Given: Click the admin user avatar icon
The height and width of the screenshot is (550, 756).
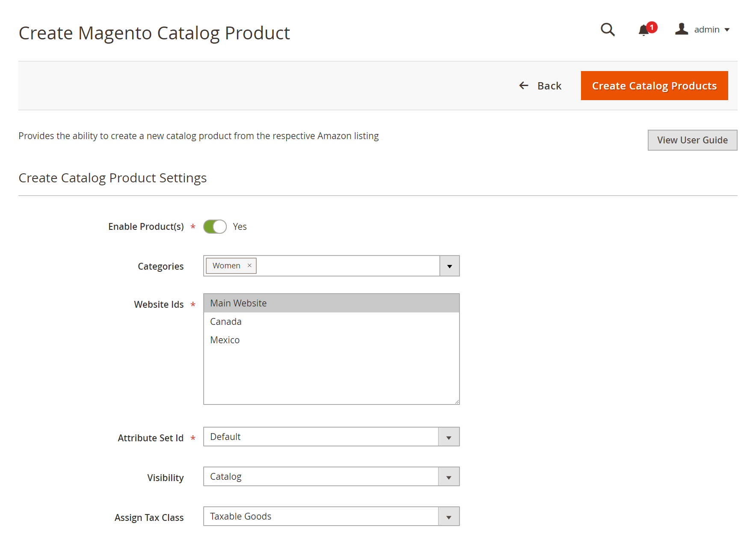Looking at the screenshot, I should pyautogui.click(x=682, y=29).
